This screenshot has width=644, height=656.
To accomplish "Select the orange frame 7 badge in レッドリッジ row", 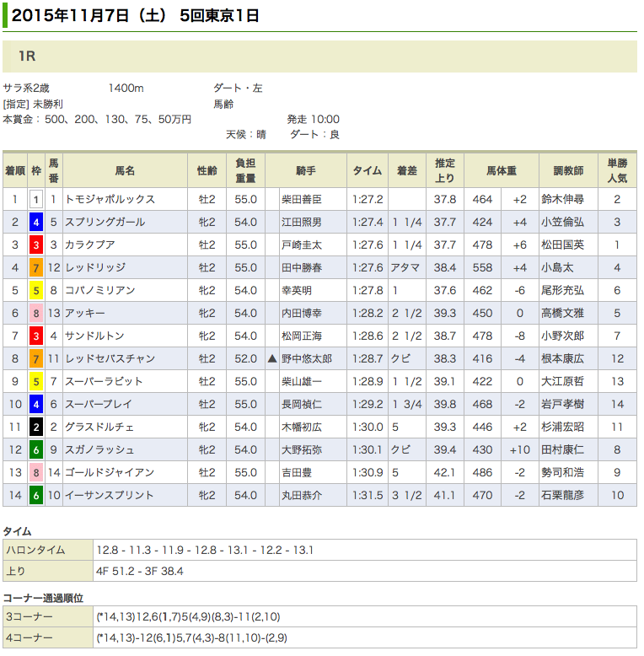I will coord(35,268).
